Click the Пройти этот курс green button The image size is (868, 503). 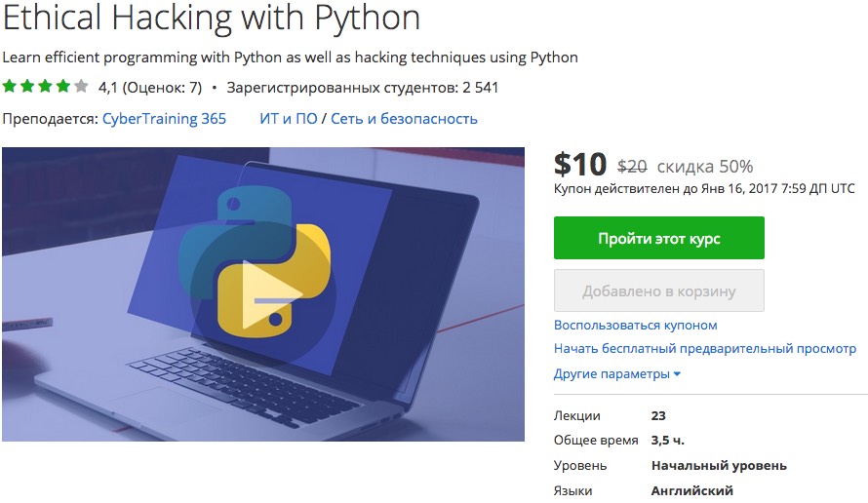(658, 238)
